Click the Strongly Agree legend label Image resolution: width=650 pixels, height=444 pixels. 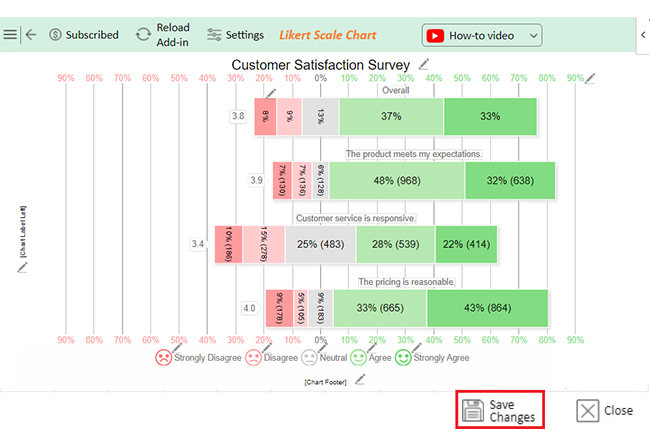441,358
